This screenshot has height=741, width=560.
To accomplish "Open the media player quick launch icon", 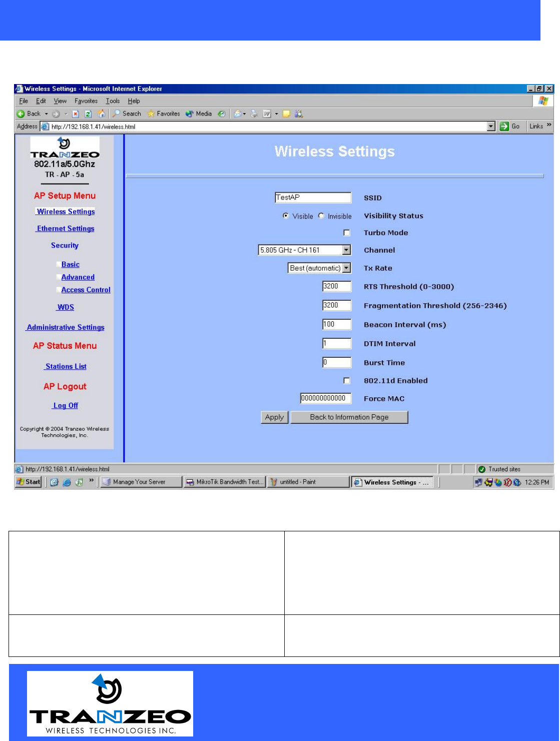I will [x=79, y=482].
